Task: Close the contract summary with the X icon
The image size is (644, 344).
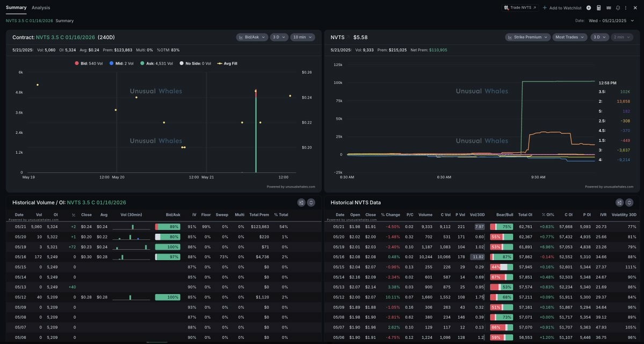Action: point(635,8)
